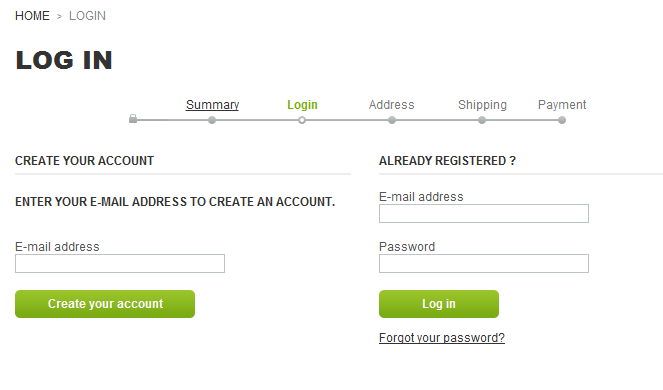
Task: Open the Forgot your password link
Action: [x=442, y=338]
